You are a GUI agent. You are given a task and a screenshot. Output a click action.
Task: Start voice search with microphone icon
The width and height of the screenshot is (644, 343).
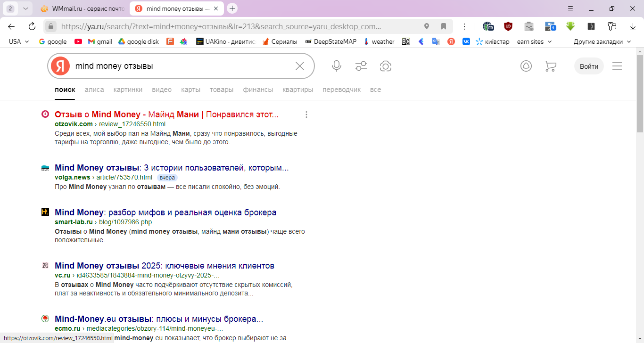(337, 66)
